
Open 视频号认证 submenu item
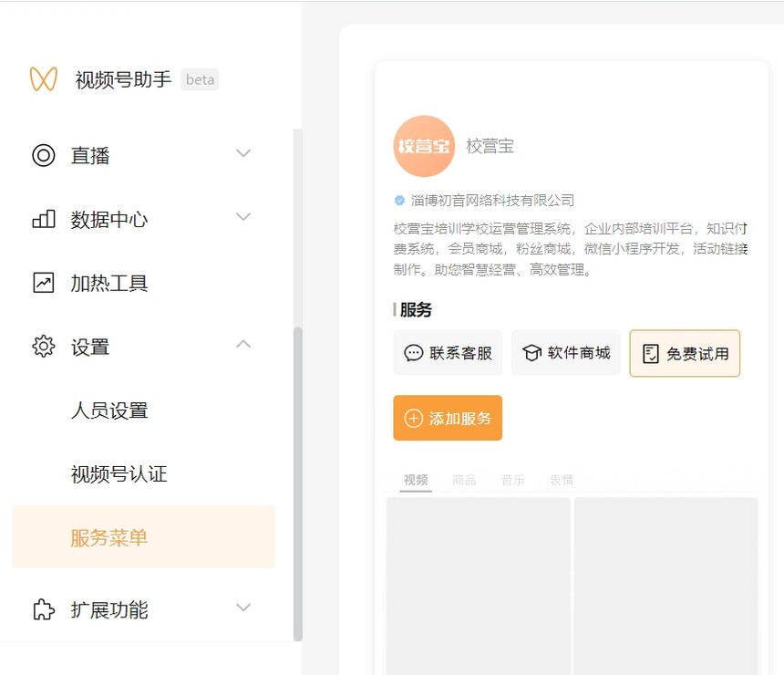[143, 473]
